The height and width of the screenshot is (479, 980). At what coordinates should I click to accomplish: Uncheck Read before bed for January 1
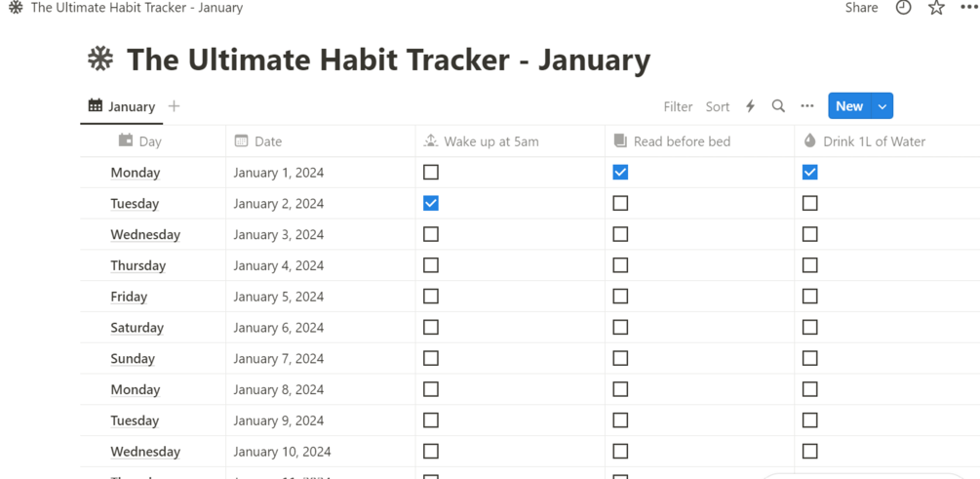tap(620, 173)
